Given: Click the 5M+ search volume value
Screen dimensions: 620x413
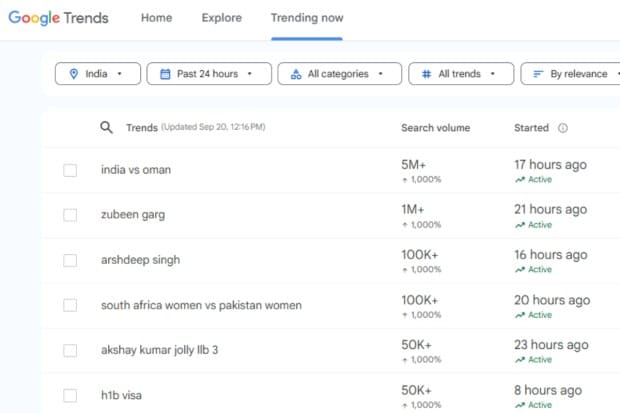Looking at the screenshot, I should (414, 165).
